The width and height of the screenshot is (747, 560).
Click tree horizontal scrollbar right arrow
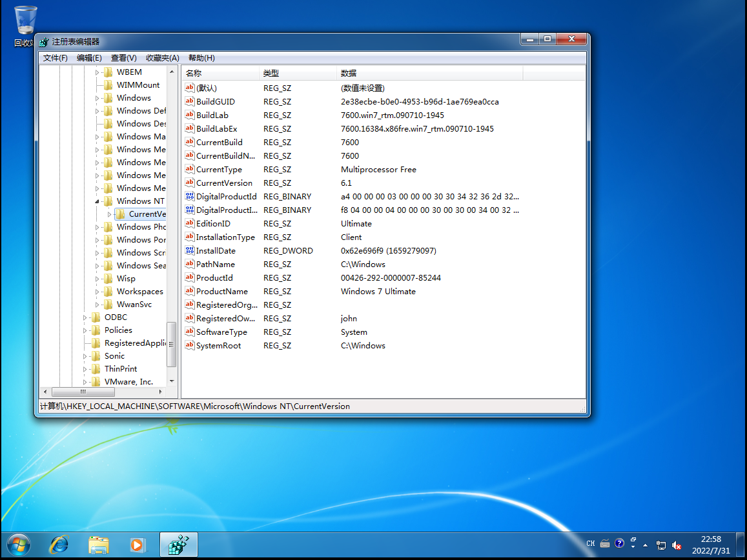click(161, 392)
